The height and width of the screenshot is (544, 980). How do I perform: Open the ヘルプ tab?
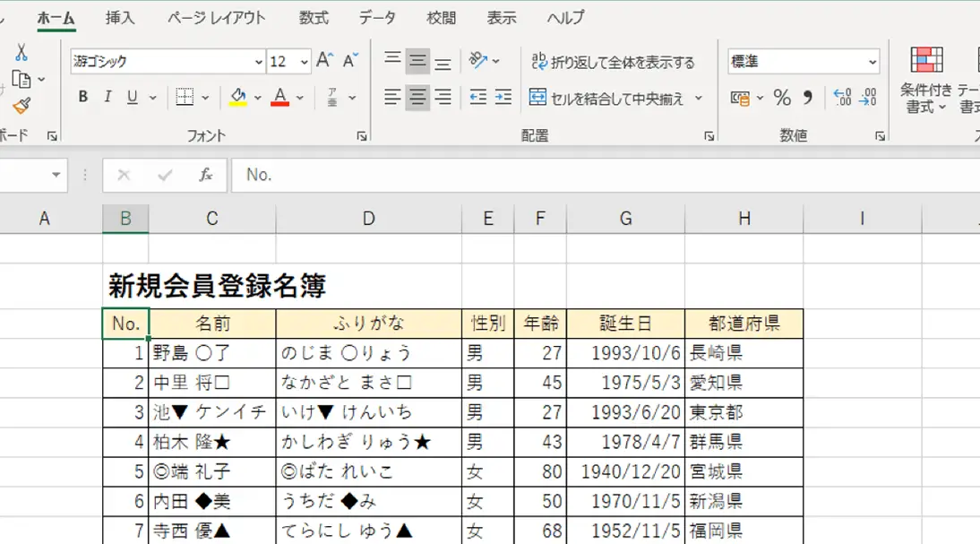(x=566, y=18)
